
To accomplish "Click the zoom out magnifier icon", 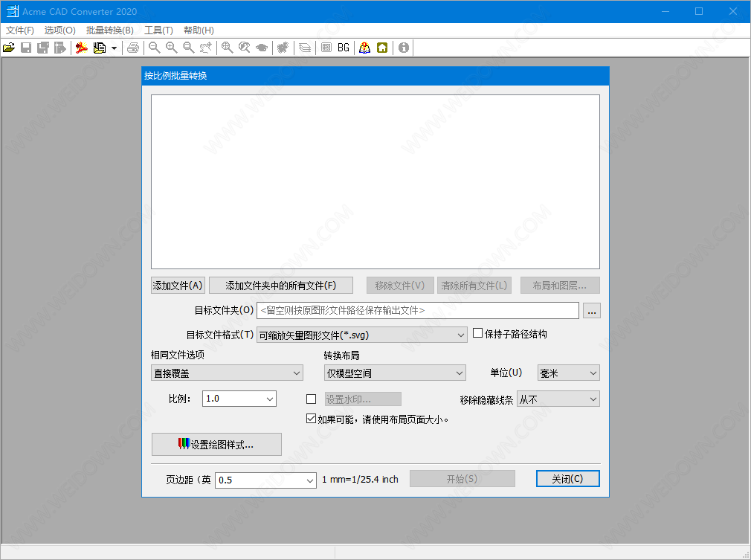I will (x=154, y=48).
